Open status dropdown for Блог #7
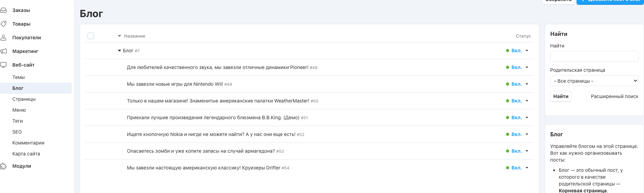644x193 pixels. click(527, 51)
